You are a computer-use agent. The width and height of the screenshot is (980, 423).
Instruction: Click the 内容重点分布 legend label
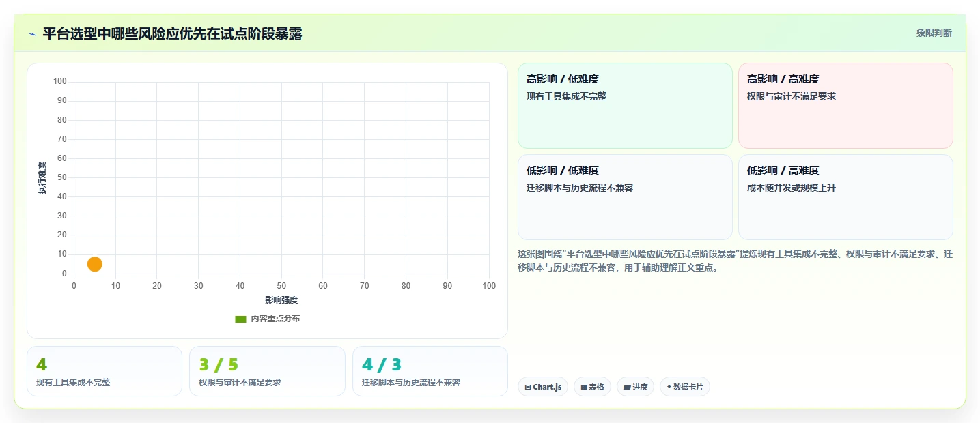(x=275, y=319)
